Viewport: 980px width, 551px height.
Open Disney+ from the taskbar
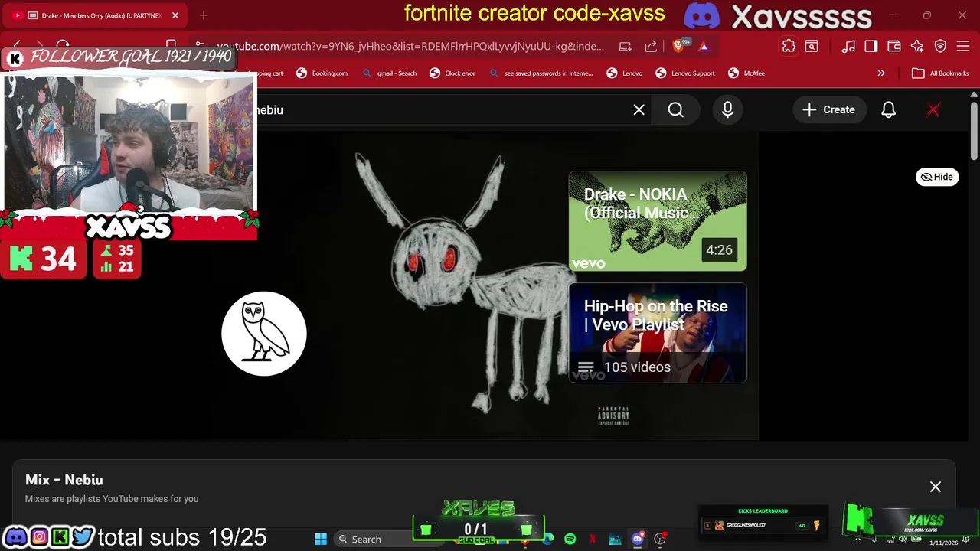615,539
